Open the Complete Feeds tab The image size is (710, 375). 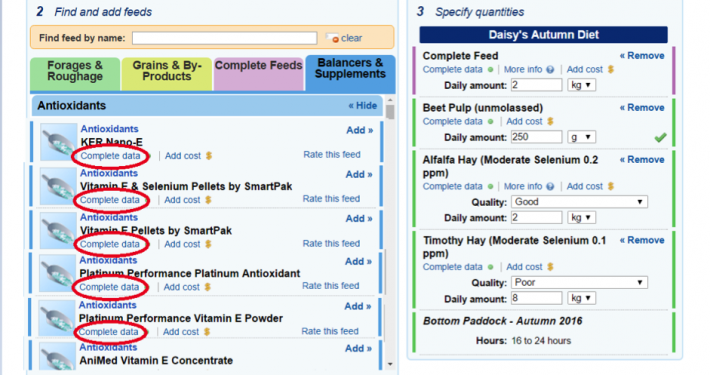click(259, 73)
